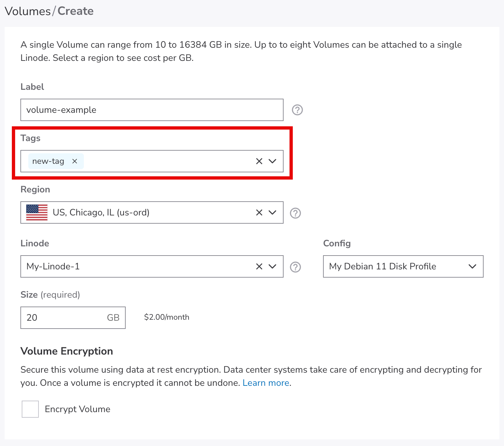504x446 pixels.
Task: Clear the selected My-Linode-1 value
Action: [259, 266]
